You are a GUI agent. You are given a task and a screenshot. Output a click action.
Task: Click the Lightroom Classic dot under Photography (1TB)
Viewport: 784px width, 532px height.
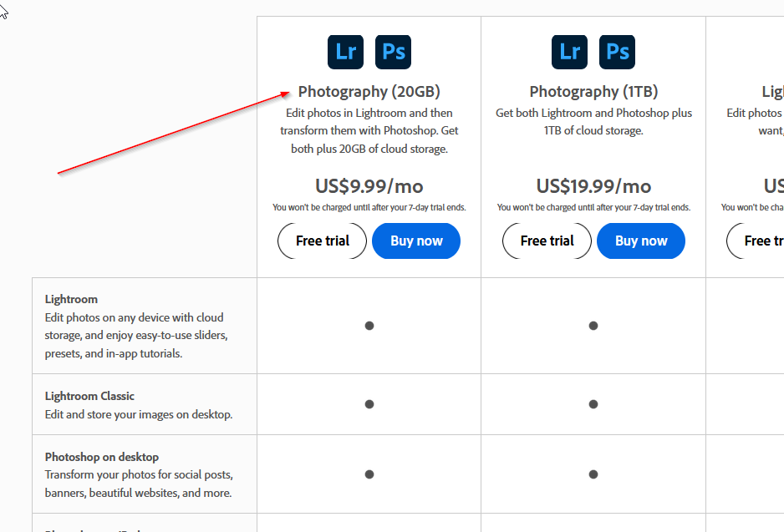point(593,404)
